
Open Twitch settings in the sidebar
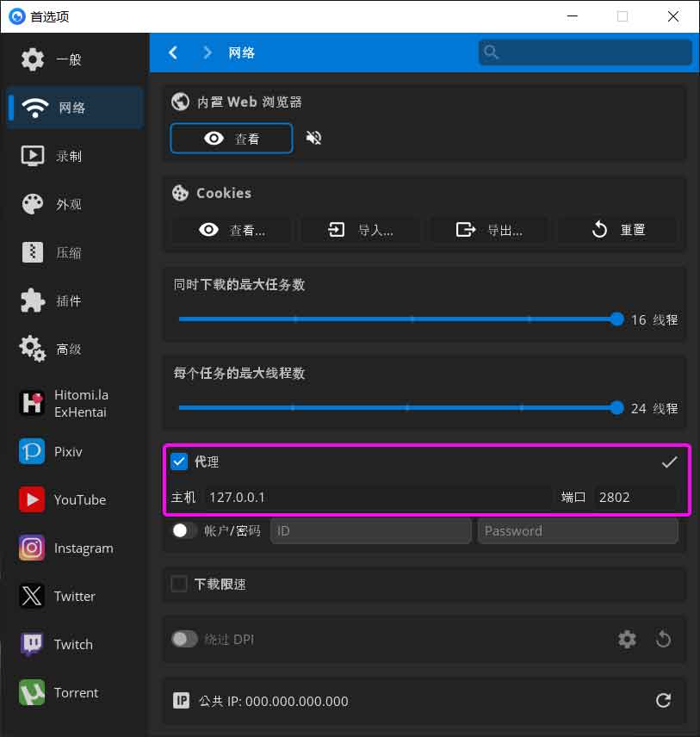point(72,644)
